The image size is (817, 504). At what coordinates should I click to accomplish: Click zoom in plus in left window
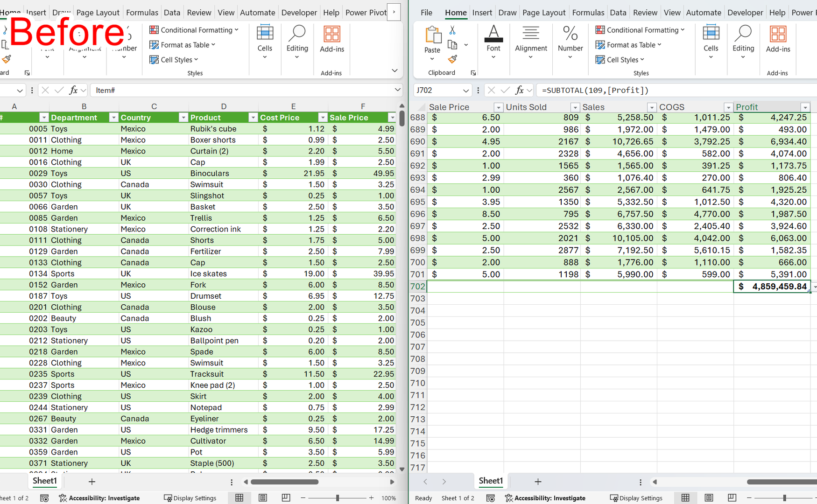point(371,498)
